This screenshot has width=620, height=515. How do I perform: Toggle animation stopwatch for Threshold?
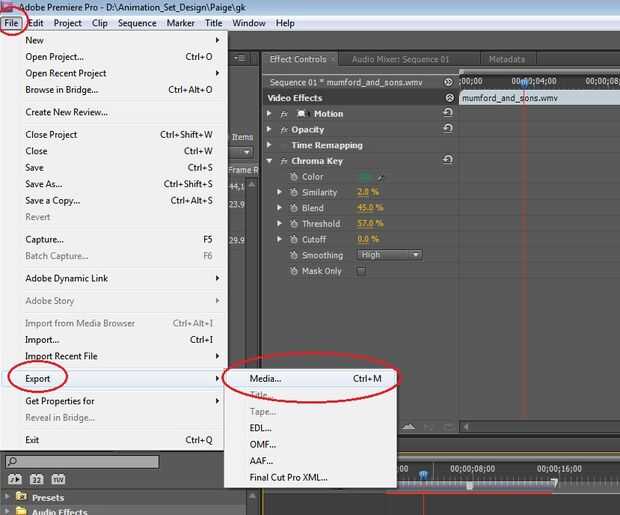tap(294, 224)
